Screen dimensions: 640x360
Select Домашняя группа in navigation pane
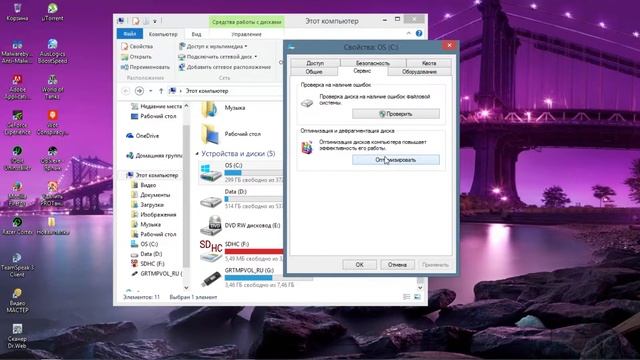[154, 156]
